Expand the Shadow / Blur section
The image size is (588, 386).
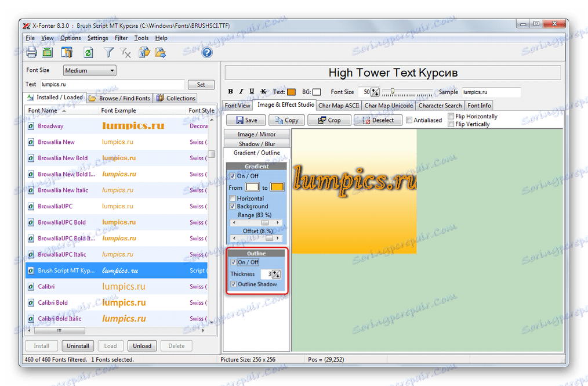[256, 144]
